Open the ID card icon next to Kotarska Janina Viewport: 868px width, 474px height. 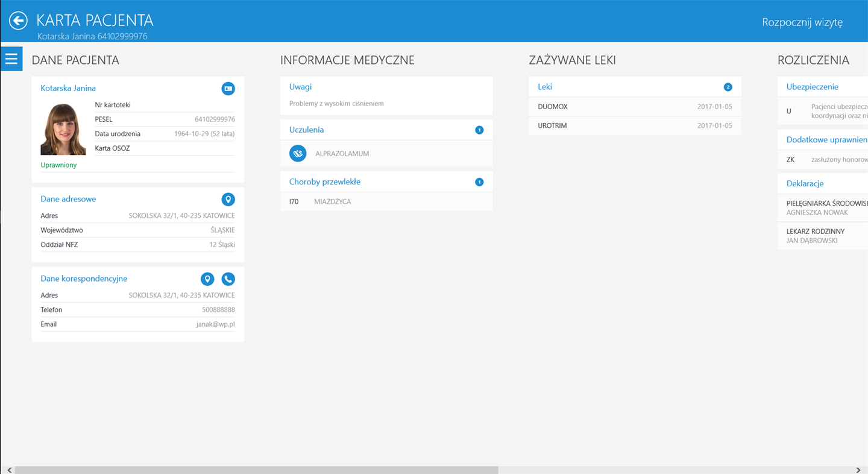point(228,89)
